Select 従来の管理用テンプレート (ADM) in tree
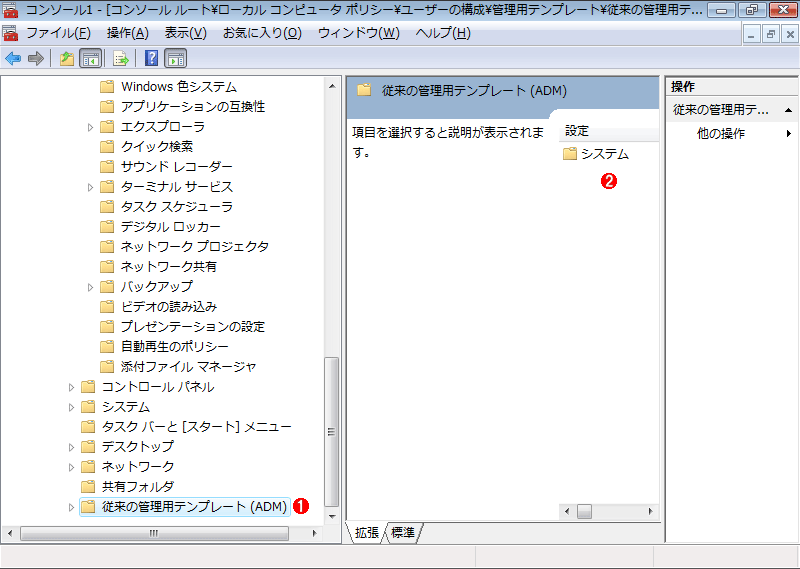800x569 pixels. 194,507
